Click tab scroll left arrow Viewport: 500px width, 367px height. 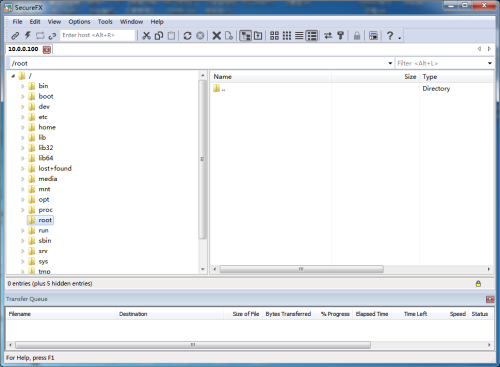click(479, 49)
